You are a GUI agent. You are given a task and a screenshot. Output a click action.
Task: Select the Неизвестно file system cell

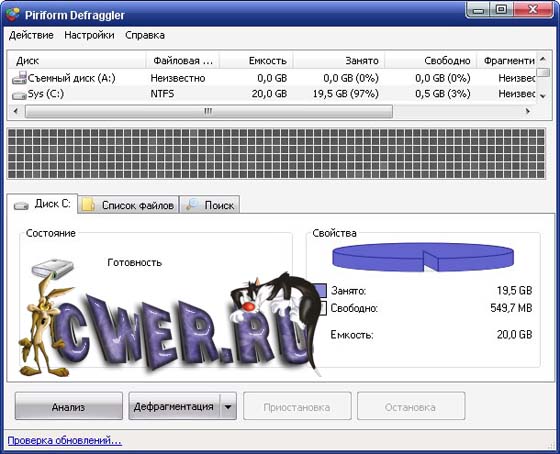tap(178, 78)
